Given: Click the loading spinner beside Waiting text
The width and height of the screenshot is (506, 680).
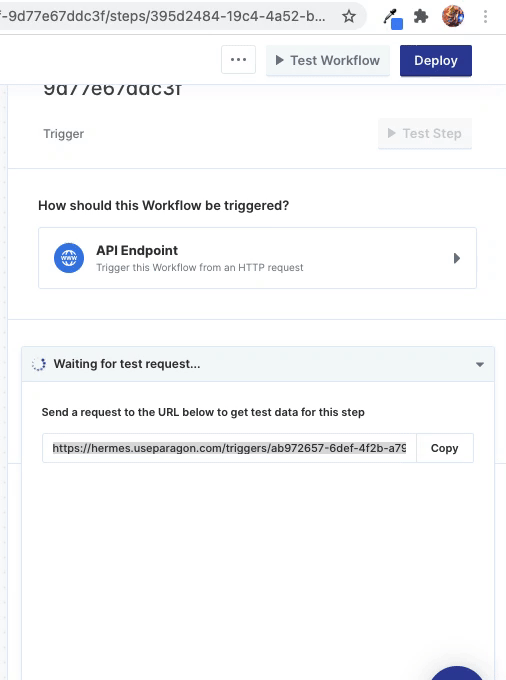Looking at the screenshot, I should 39,364.
